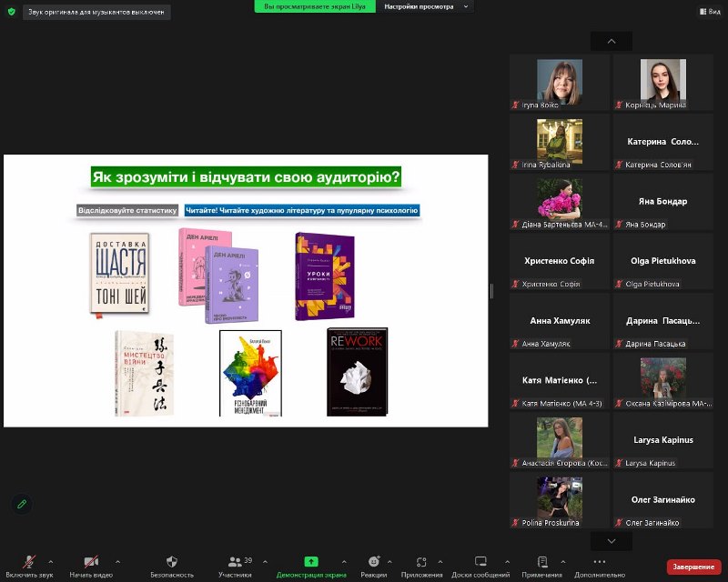Open the Безопасность security shield icon
This screenshot has height=582, width=728.
(x=172, y=562)
